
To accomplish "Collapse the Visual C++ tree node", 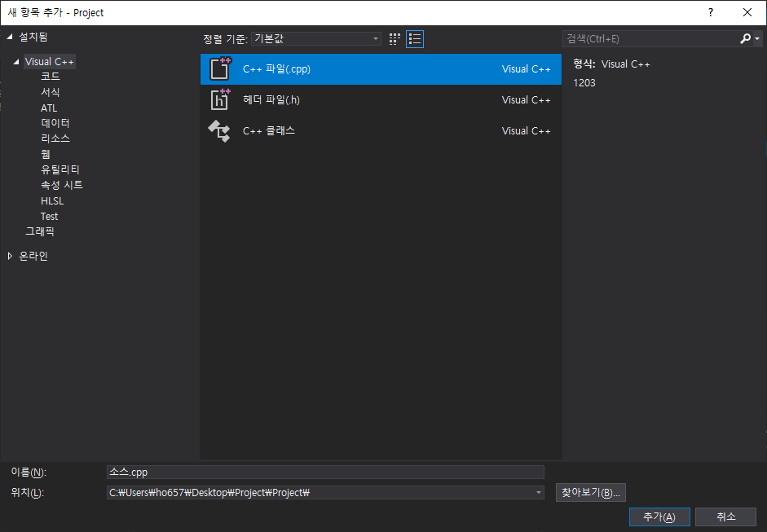I will (x=16, y=62).
